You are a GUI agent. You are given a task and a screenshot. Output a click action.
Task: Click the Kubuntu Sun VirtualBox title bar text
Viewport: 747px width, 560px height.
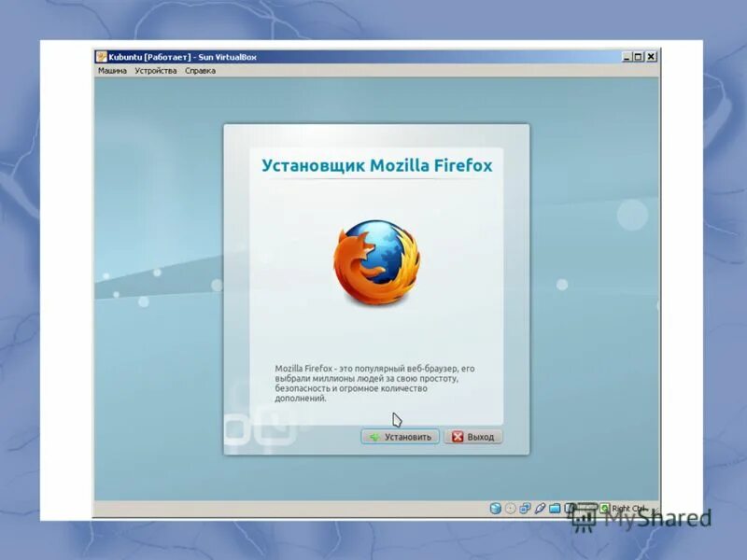click(182, 57)
